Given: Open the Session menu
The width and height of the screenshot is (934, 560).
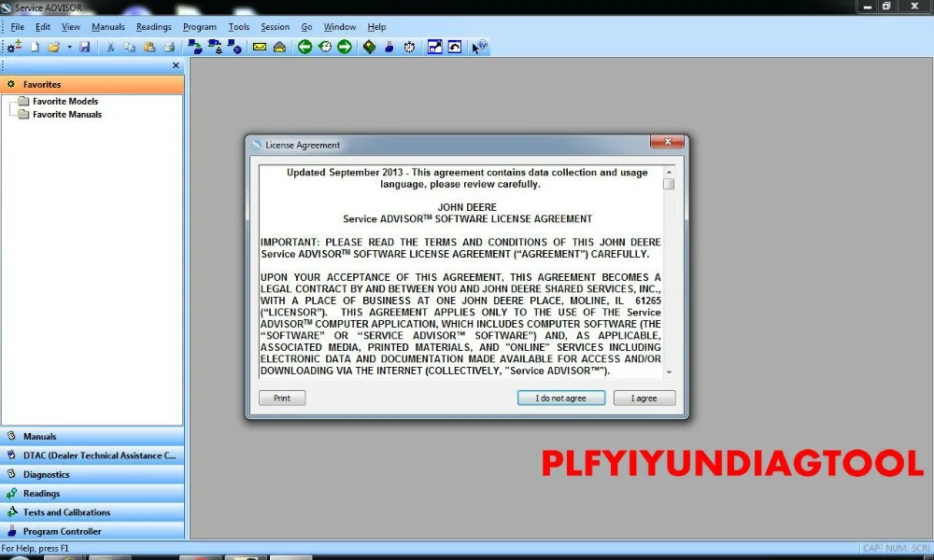Looking at the screenshot, I should [276, 27].
